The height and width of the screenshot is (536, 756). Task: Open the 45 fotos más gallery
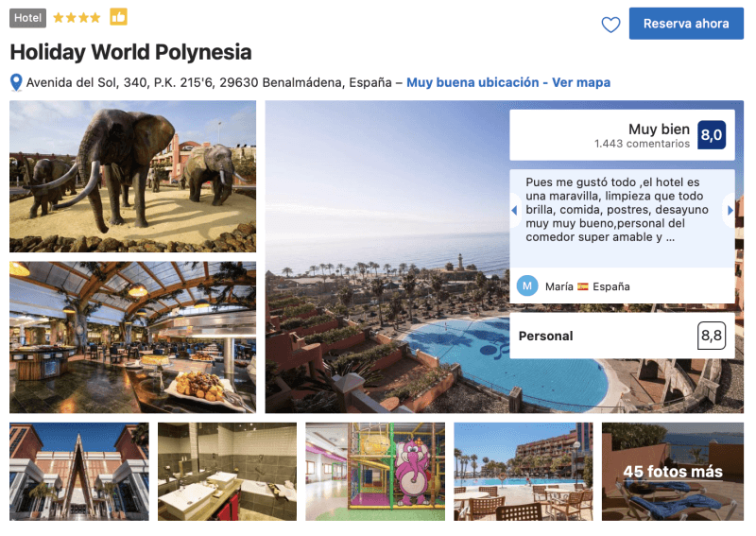click(x=673, y=472)
